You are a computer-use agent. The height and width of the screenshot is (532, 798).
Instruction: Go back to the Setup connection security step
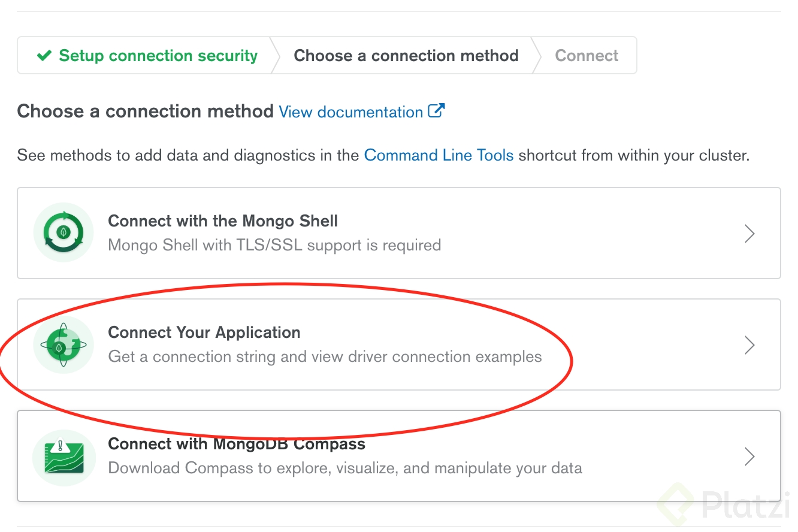pos(158,56)
